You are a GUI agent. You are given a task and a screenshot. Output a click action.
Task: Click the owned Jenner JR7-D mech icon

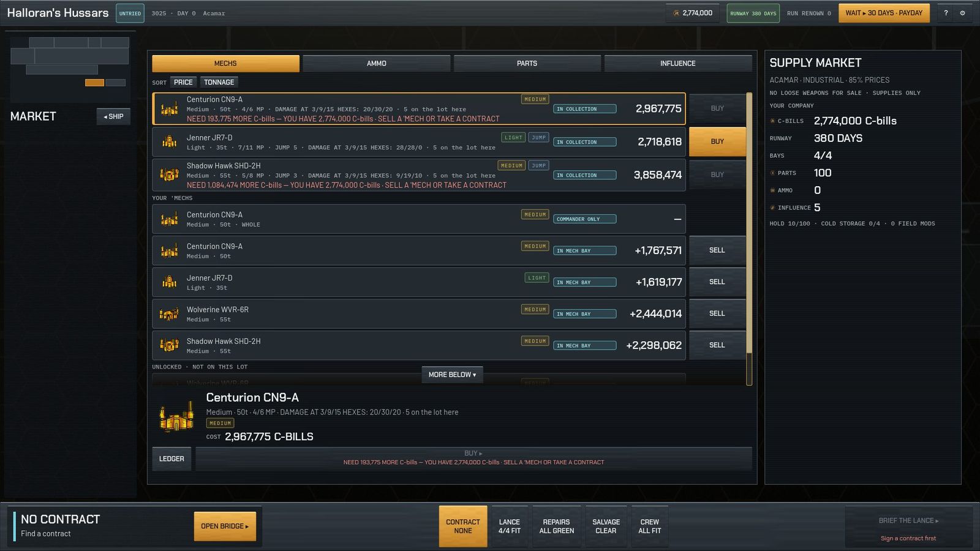point(169,282)
